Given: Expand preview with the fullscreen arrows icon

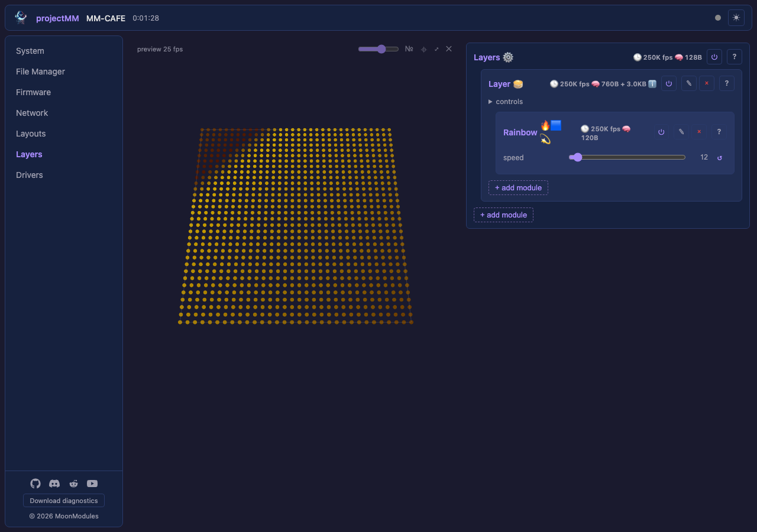Looking at the screenshot, I should click(x=436, y=49).
